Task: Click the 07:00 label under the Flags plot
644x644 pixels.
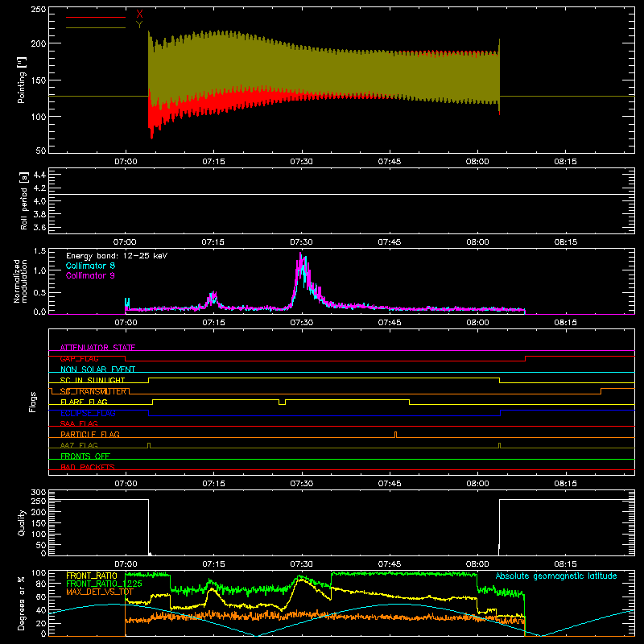Action: coord(126,484)
